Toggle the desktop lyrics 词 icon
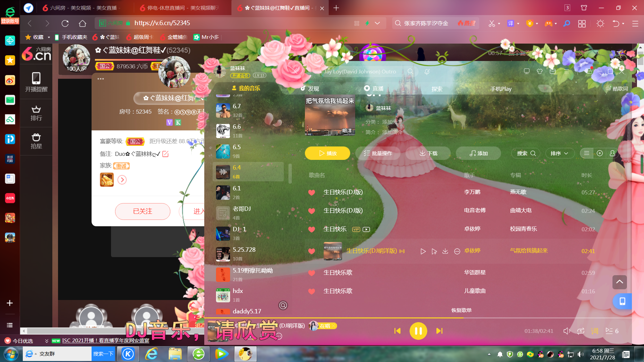Image resolution: width=644 pixels, height=362 pixels. click(x=595, y=331)
